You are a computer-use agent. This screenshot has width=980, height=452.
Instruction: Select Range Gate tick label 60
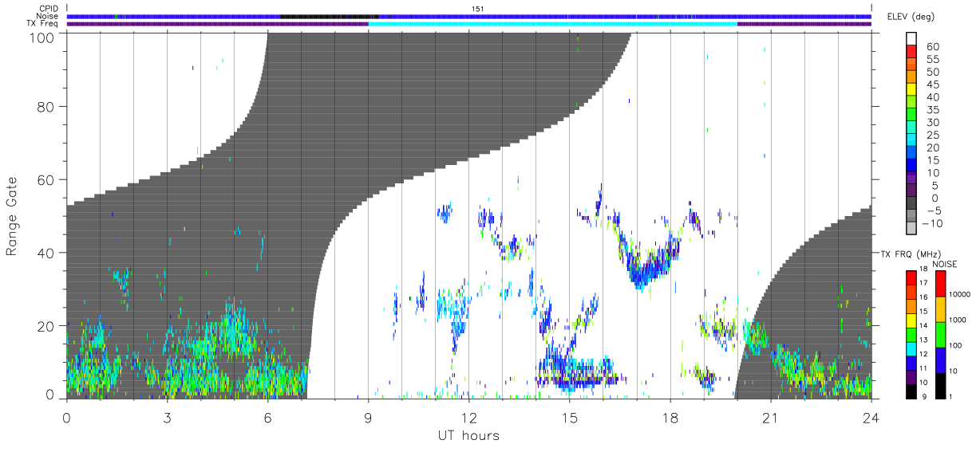[45, 179]
